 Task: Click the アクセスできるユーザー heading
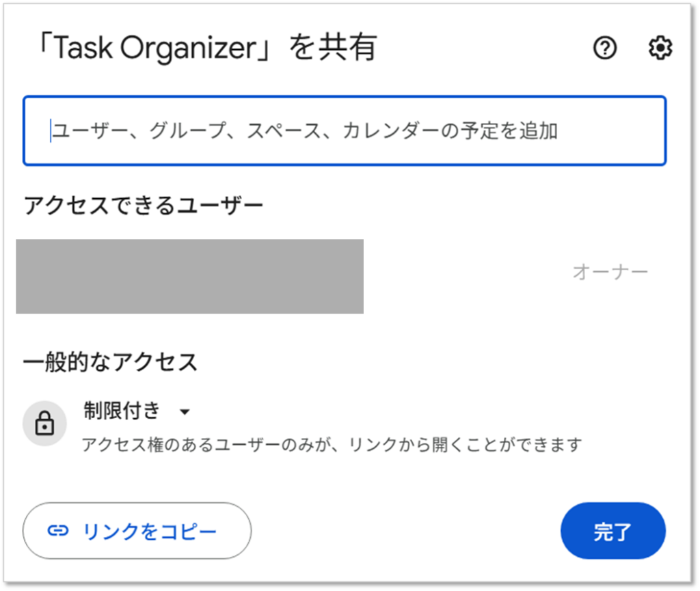[x=144, y=204]
